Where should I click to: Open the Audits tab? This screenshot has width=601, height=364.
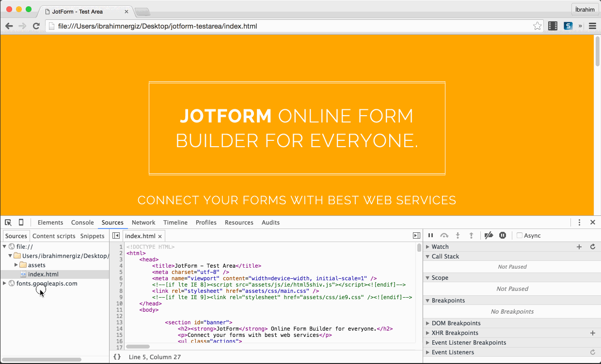click(270, 223)
